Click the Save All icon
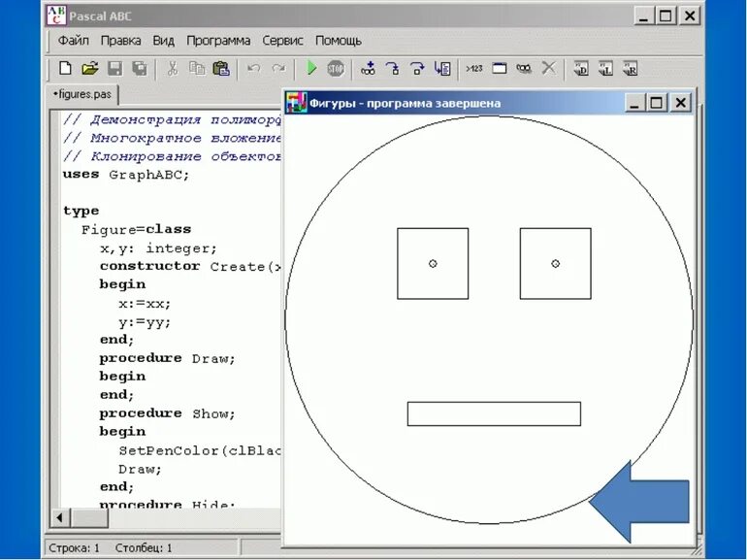This screenshot has width=747, height=560. pos(140,69)
